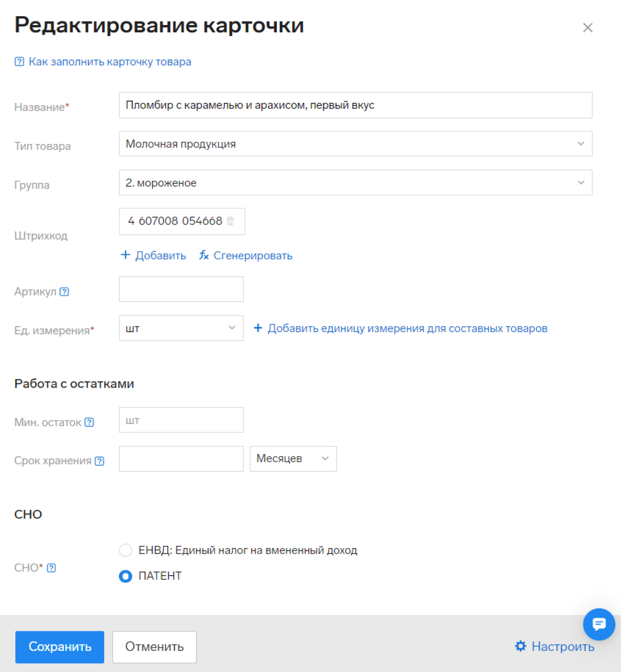The width and height of the screenshot is (621, 672).
Task: Click 'Добавить единицу измерения для составных товаров'
Action: [x=407, y=328]
